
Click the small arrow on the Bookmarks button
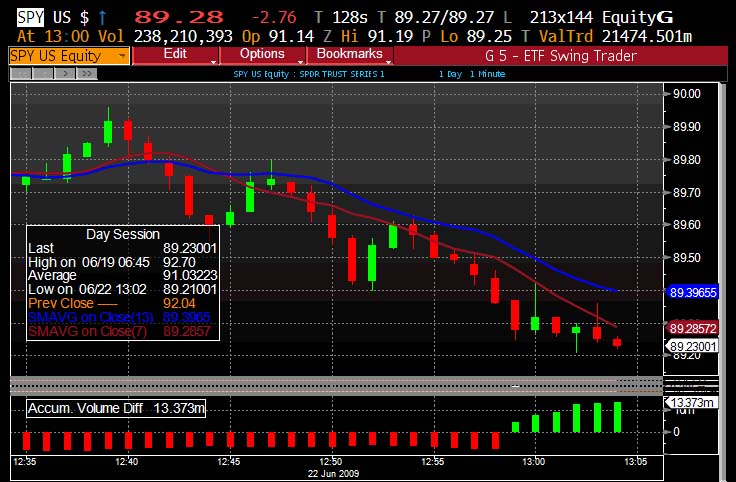pos(388,61)
